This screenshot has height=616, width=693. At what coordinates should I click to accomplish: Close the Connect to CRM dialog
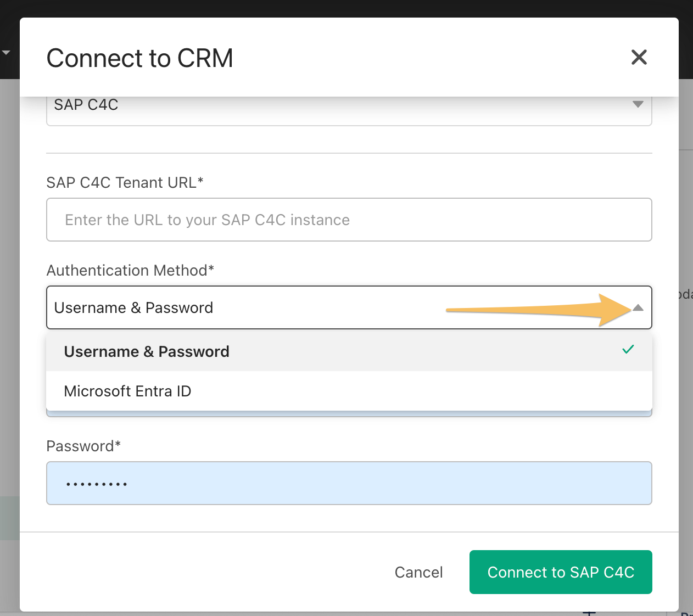click(639, 57)
